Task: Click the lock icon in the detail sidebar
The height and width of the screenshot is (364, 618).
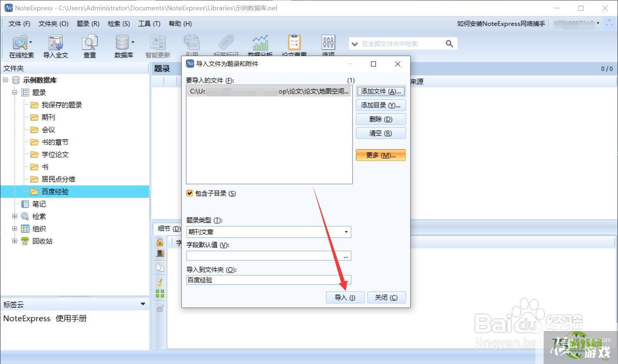Action: [160, 242]
